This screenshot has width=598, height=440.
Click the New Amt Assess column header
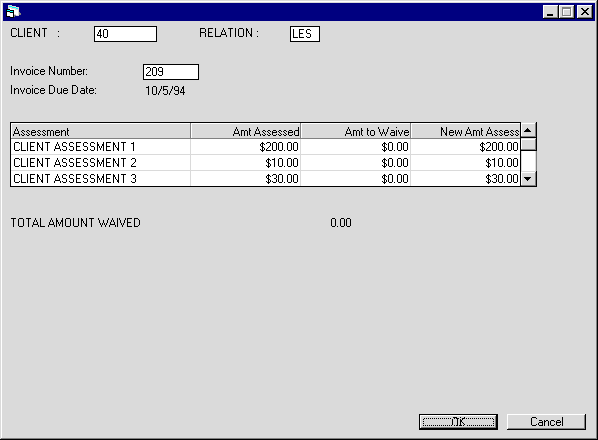click(x=466, y=131)
